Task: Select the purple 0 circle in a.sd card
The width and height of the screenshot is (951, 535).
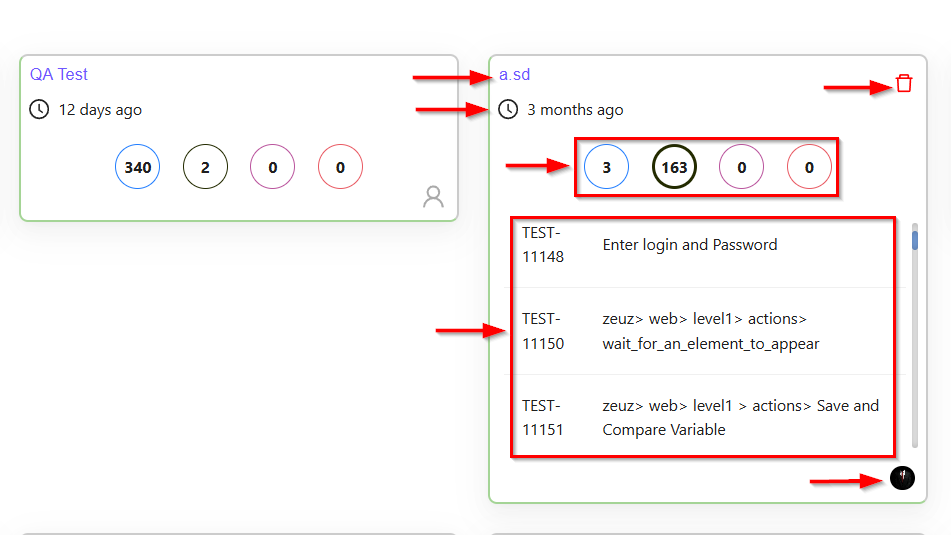Action: click(741, 167)
